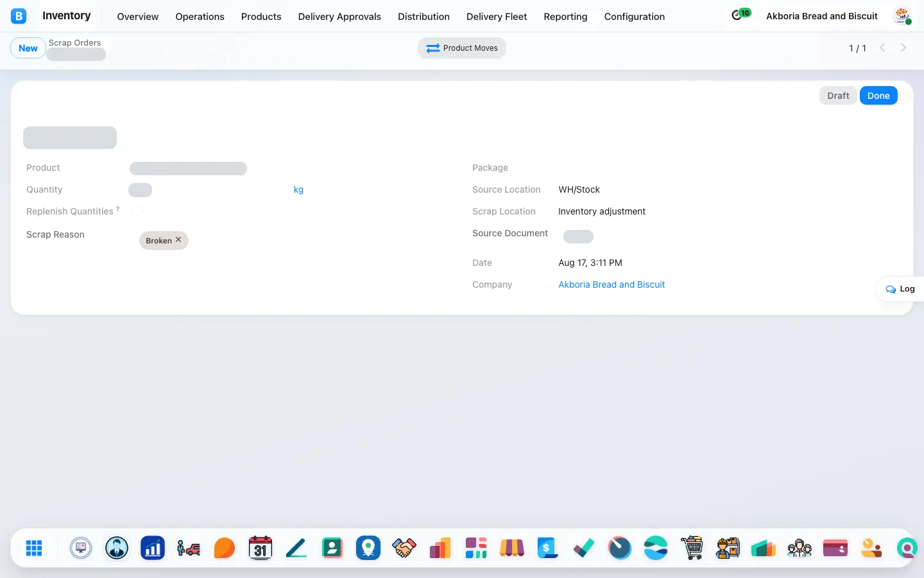The height and width of the screenshot is (578, 924).
Task: Click the New button
Action: [28, 48]
